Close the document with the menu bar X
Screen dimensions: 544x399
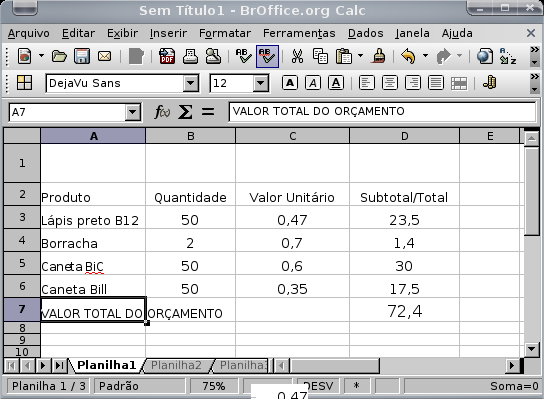click(530, 33)
